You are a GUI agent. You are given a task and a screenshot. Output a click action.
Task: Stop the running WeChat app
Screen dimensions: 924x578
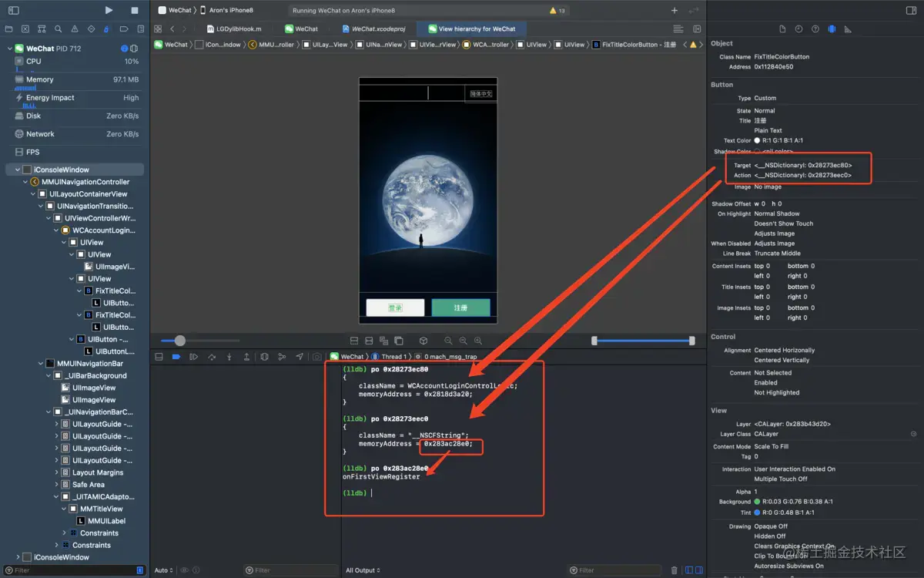135,10
